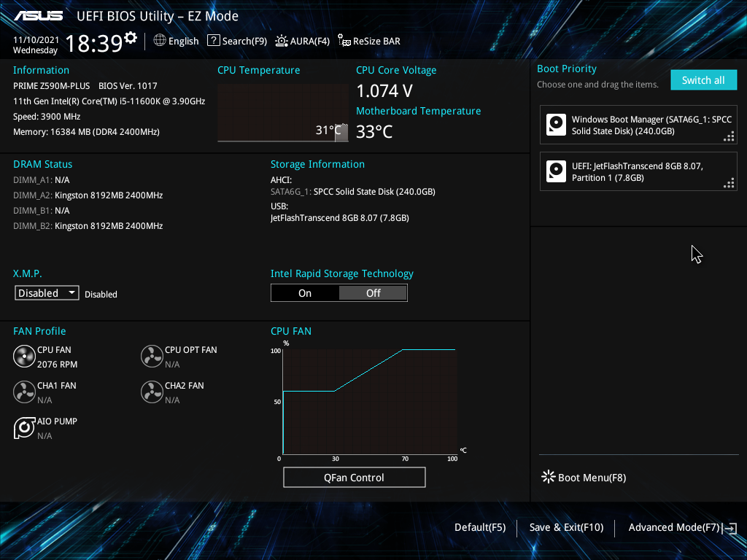This screenshot has height=560, width=747.
Task: Click the 18:39 clock time
Action: [94, 43]
